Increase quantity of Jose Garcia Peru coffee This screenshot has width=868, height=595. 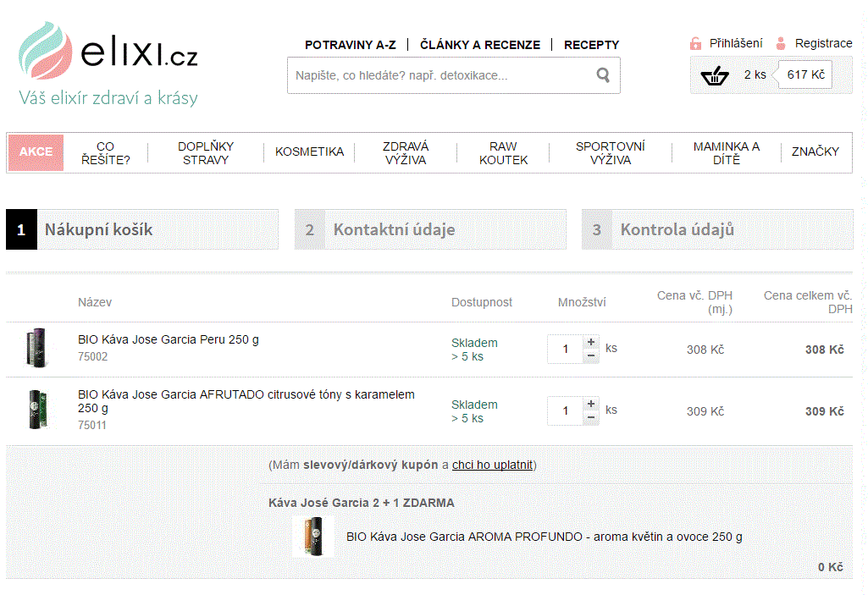590,342
